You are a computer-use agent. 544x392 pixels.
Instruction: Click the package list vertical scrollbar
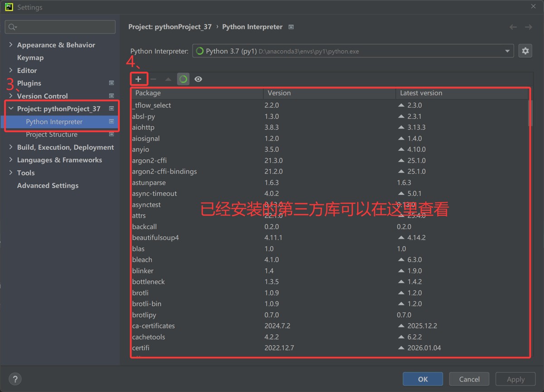click(530, 112)
